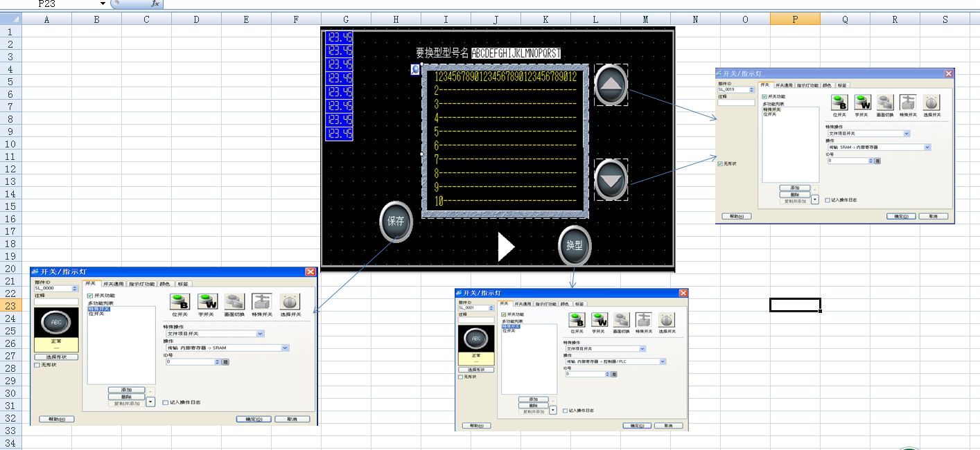980x450 pixels.
Task: Select the 选择开关 selector switch icon in SL_0001 dialog
Action: [667, 320]
